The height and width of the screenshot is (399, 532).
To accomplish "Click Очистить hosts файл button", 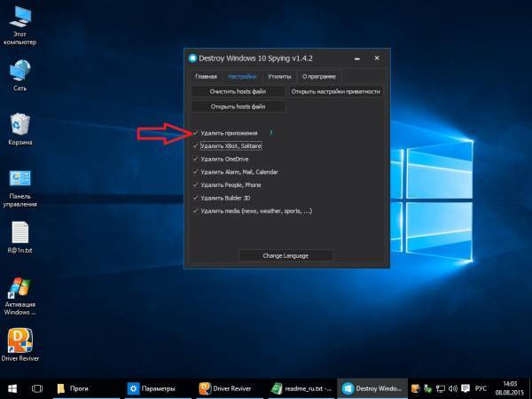I will [x=236, y=91].
